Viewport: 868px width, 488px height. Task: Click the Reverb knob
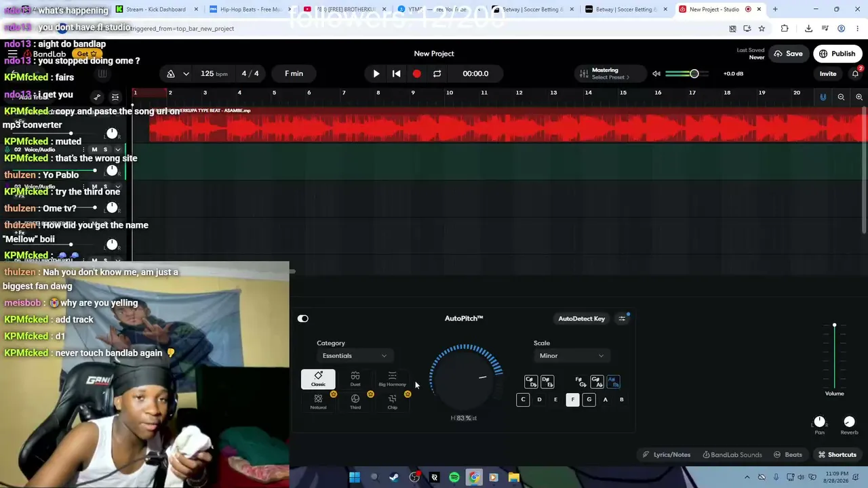click(x=849, y=422)
